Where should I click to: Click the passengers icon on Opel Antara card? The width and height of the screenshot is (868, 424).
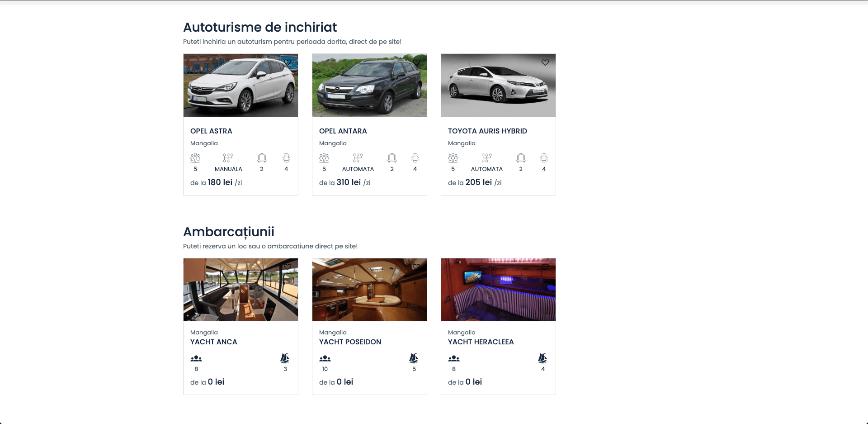[324, 158]
